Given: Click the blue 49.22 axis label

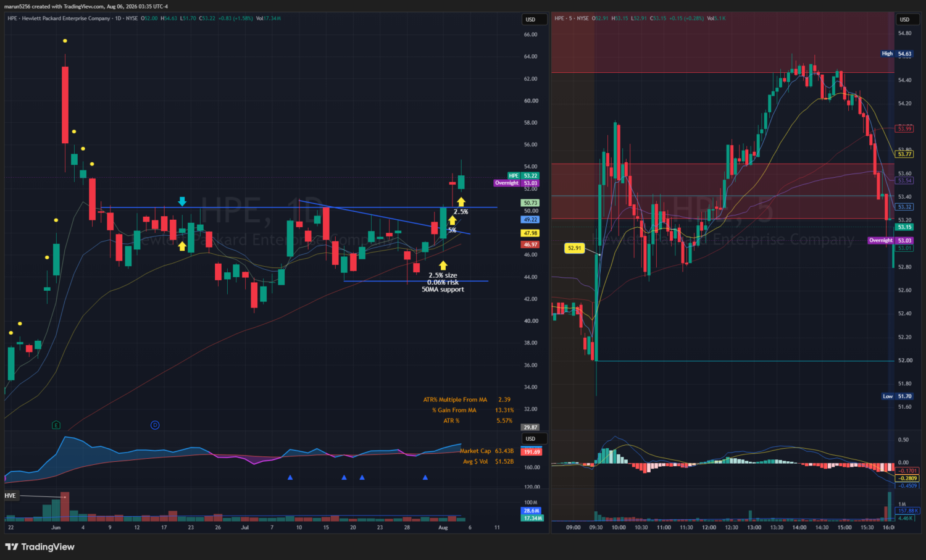Looking at the screenshot, I should (x=530, y=220).
